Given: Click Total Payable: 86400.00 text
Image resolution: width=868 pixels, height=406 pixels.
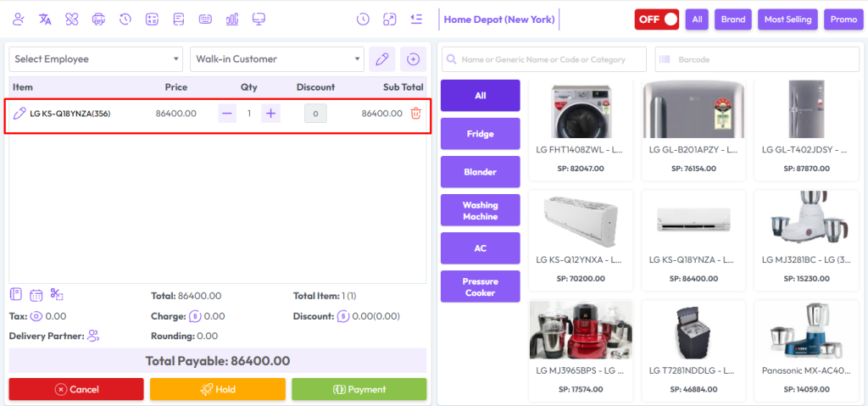Looking at the screenshot, I should tap(218, 361).
